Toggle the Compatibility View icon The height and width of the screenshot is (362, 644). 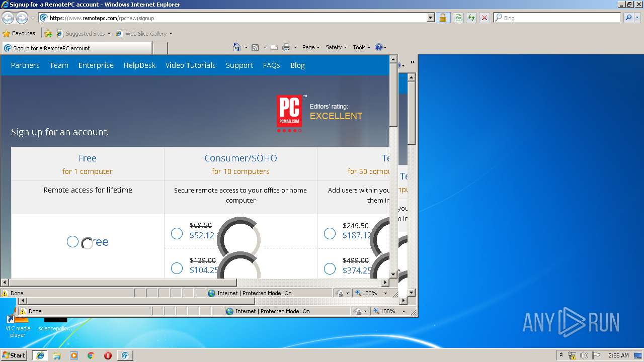point(458,18)
